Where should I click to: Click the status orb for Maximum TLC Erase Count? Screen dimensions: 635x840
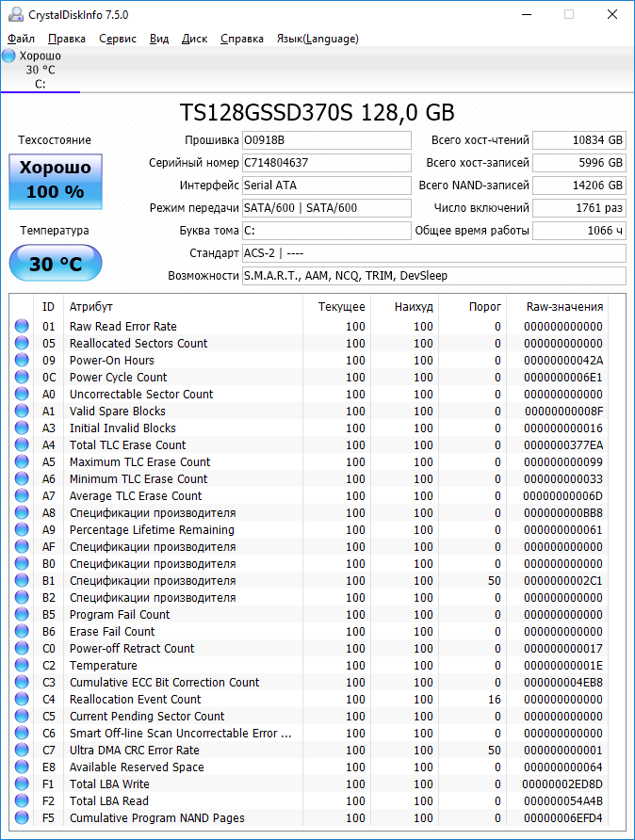22,461
